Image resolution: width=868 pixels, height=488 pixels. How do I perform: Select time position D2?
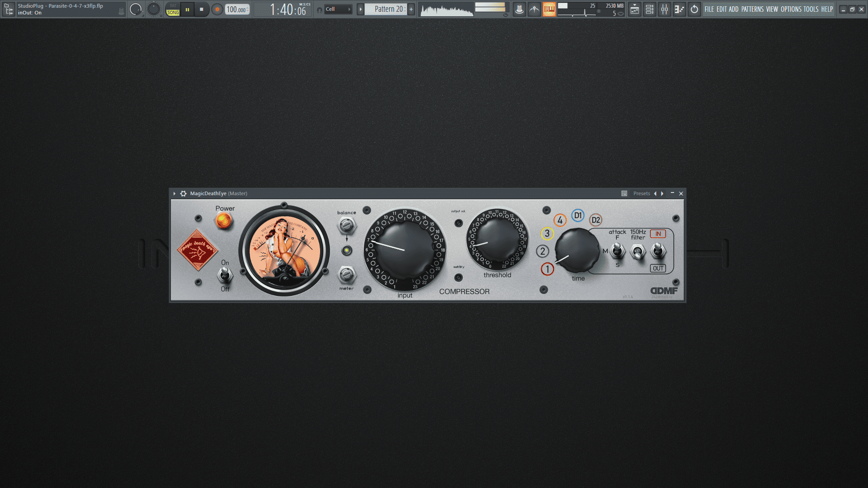point(596,220)
